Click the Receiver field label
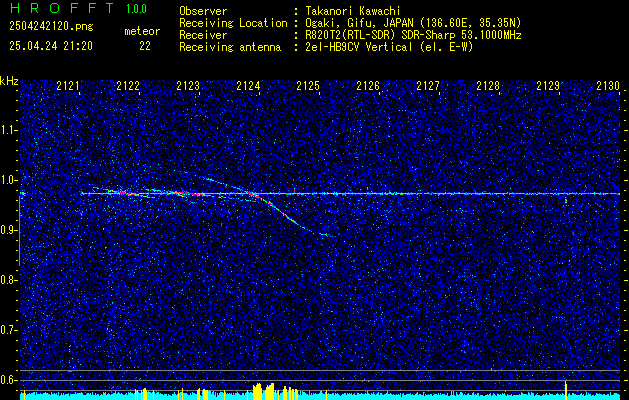The image size is (629, 400). click(203, 35)
